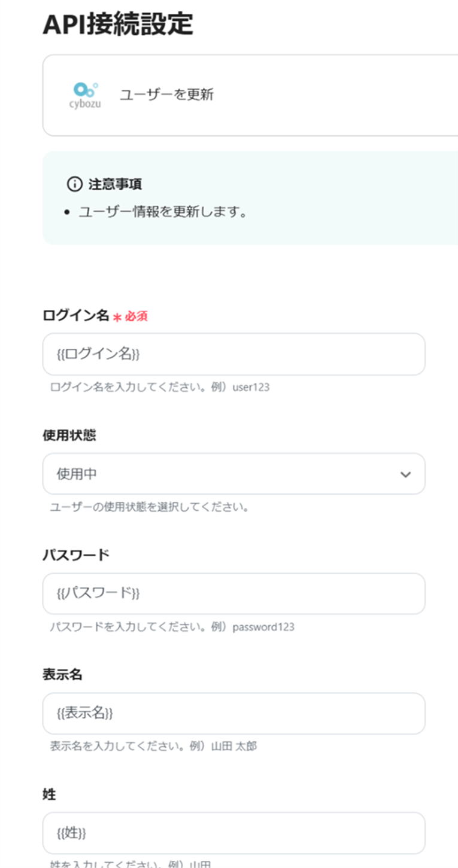This screenshot has width=458, height=868.
Task: Click into the パスワード input field
Action: [x=233, y=593]
